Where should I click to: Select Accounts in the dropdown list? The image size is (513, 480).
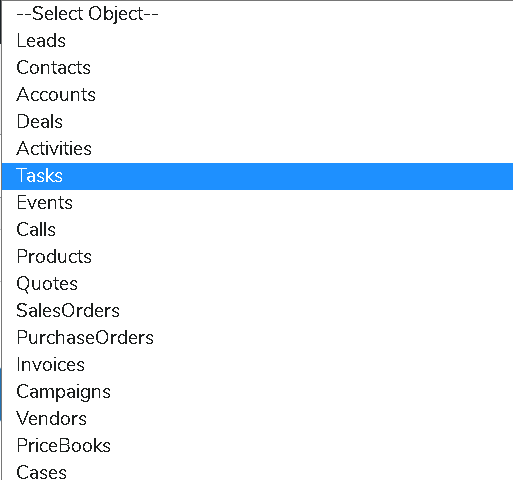257,95
